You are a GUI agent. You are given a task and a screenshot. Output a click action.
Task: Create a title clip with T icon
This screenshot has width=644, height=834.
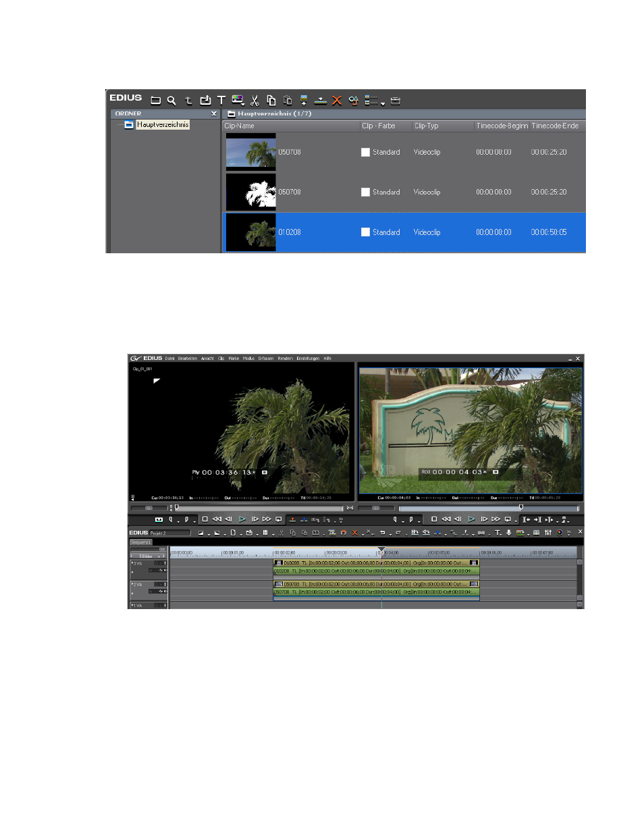[x=221, y=101]
